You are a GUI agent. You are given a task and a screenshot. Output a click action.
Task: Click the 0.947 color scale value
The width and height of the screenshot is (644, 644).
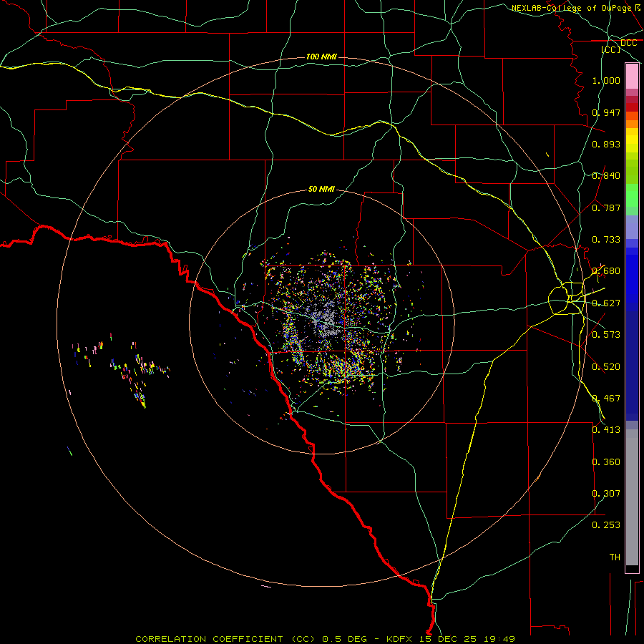(x=606, y=112)
